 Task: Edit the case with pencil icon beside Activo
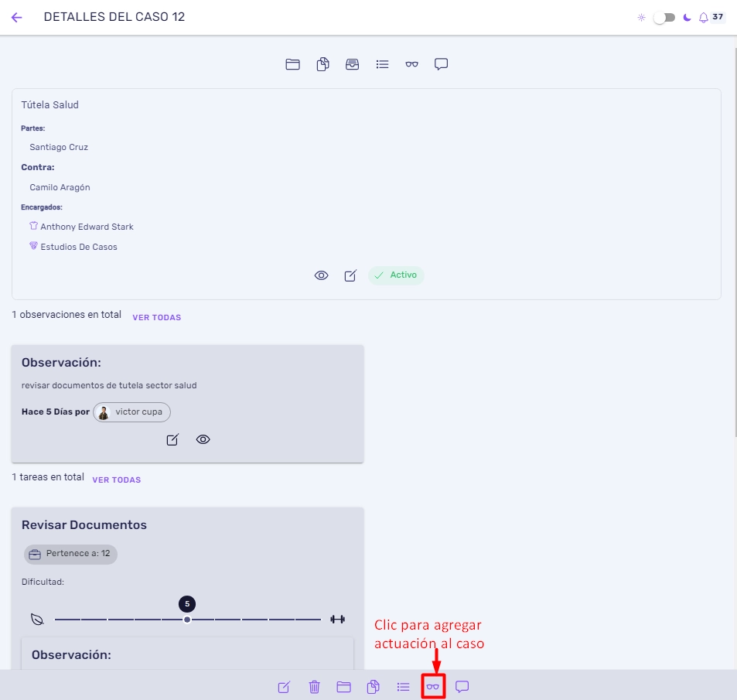pyautogui.click(x=350, y=275)
